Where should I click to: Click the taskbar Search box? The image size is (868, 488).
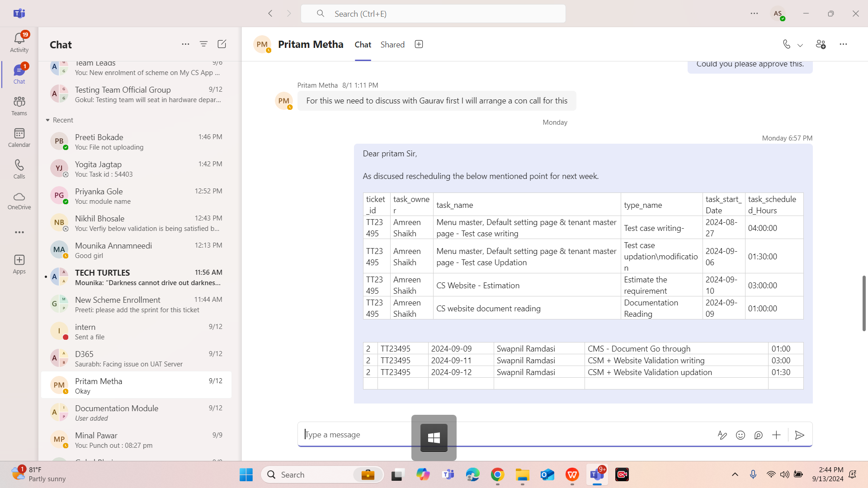(x=322, y=474)
